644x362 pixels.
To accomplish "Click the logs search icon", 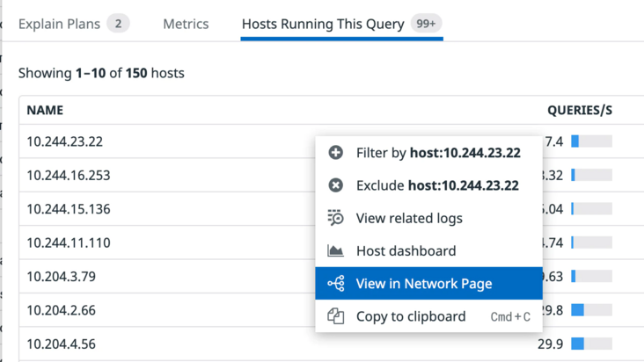I will (335, 218).
